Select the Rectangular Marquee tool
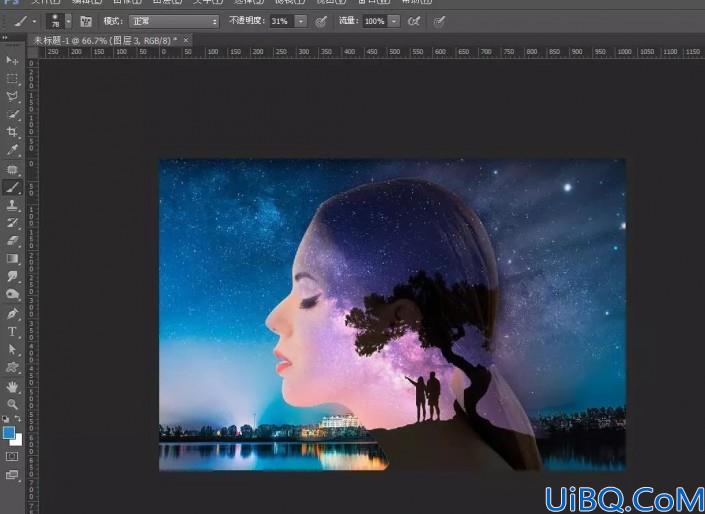This screenshot has height=514, width=705. coord(12,79)
